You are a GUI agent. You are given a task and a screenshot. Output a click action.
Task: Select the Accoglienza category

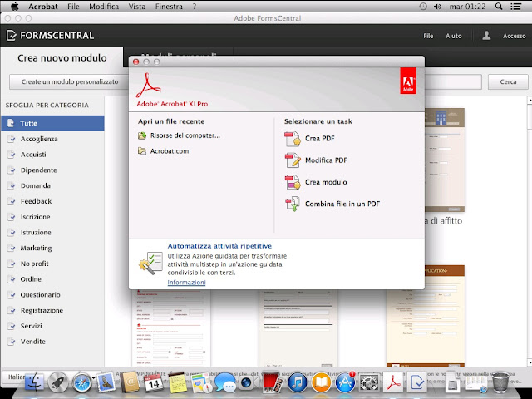coord(52,139)
